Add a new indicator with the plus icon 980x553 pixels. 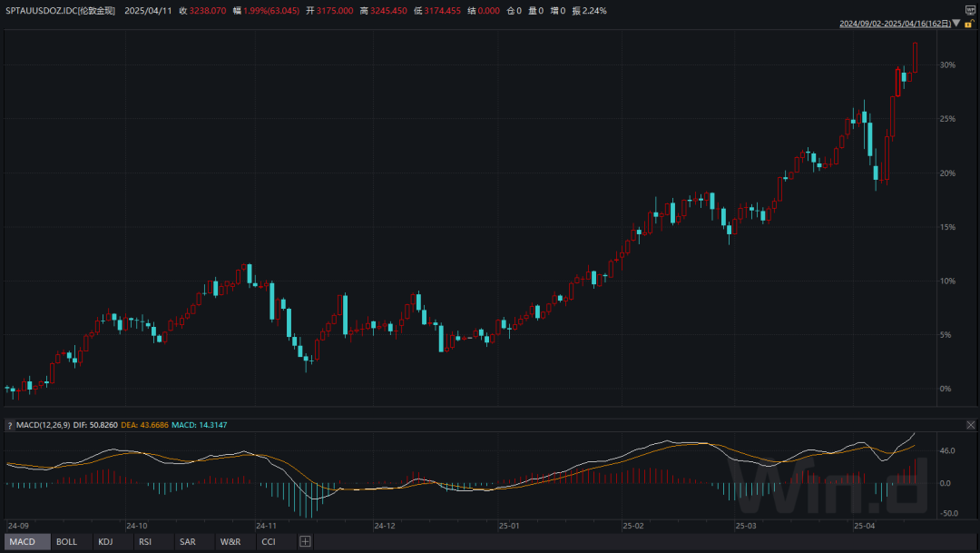(x=305, y=542)
